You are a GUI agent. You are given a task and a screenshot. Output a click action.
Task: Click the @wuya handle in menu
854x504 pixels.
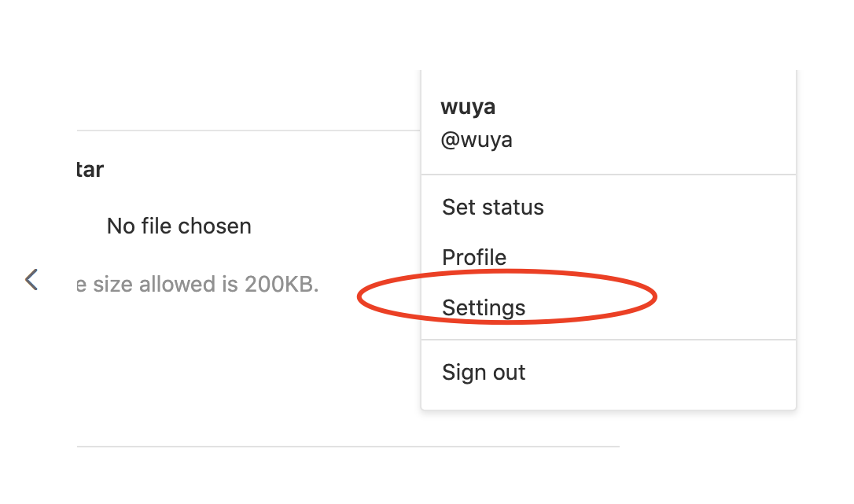tap(477, 140)
